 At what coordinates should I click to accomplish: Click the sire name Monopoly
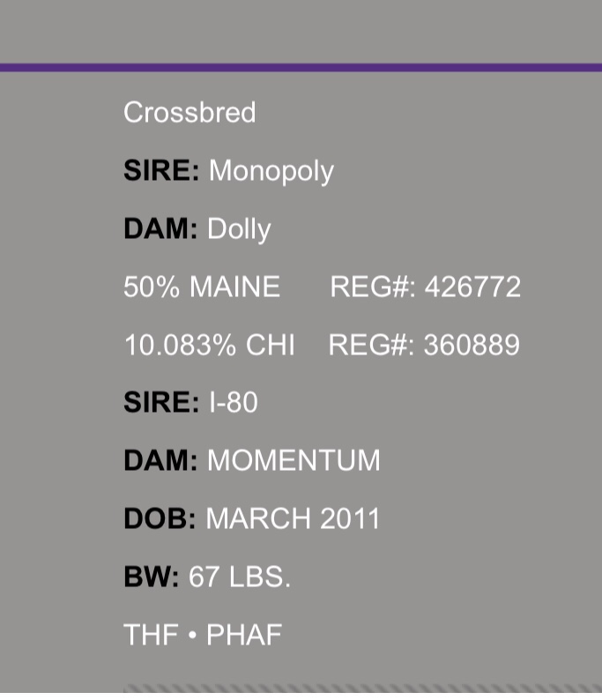[271, 172]
